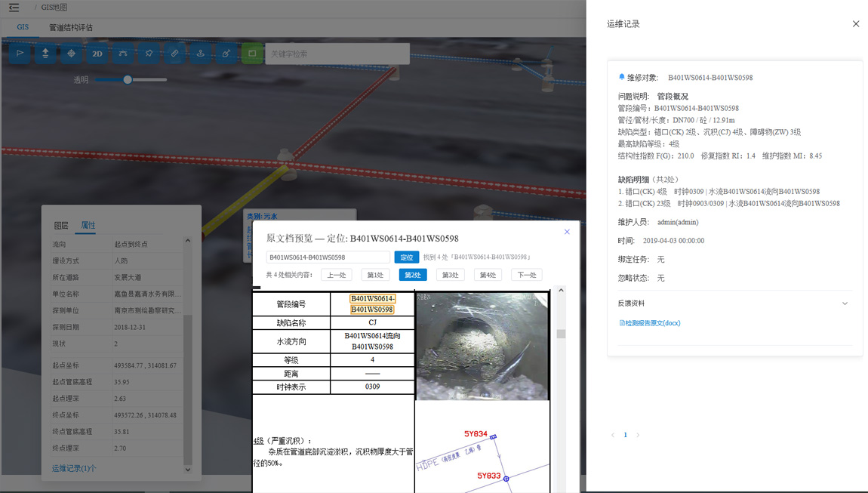Screen dimensions: 868x493
Task: Click the 5Y834 label on drawing
Action: [476, 433]
